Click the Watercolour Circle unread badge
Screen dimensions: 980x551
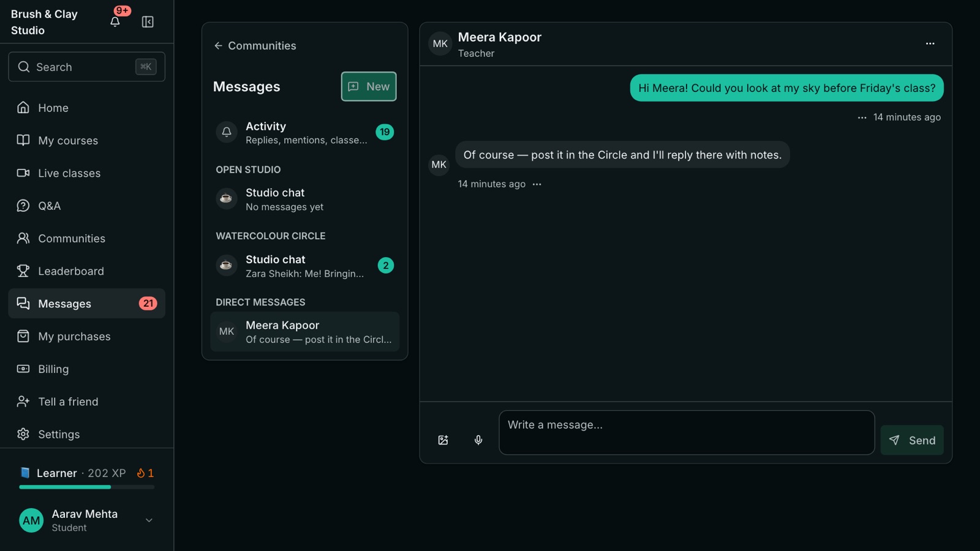pyautogui.click(x=386, y=265)
